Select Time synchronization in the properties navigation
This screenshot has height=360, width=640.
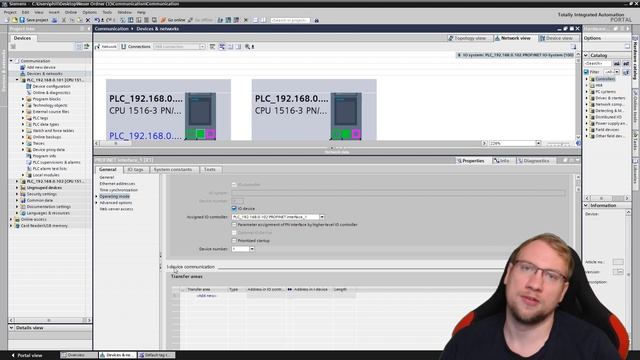click(118, 190)
